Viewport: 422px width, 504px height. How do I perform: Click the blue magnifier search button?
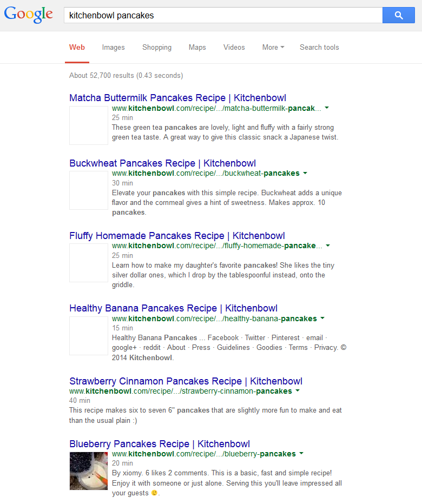click(x=398, y=16)
